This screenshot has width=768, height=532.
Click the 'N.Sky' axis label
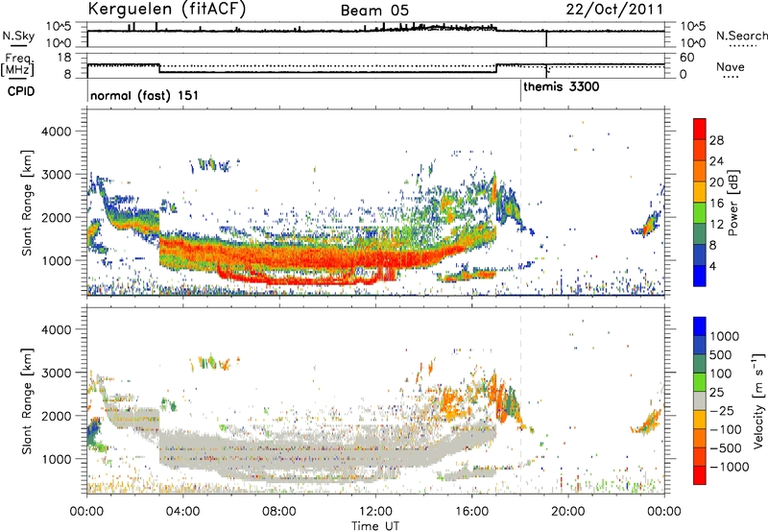18,36
